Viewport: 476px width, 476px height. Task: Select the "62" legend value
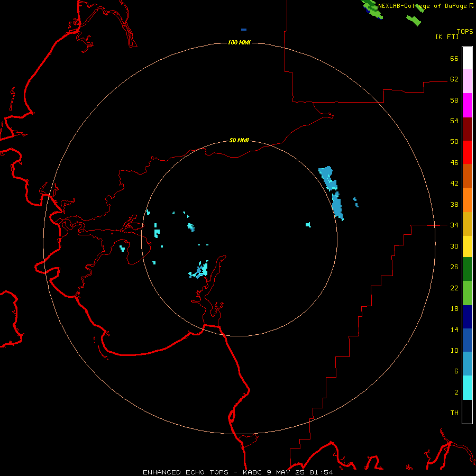click(454, 79)
